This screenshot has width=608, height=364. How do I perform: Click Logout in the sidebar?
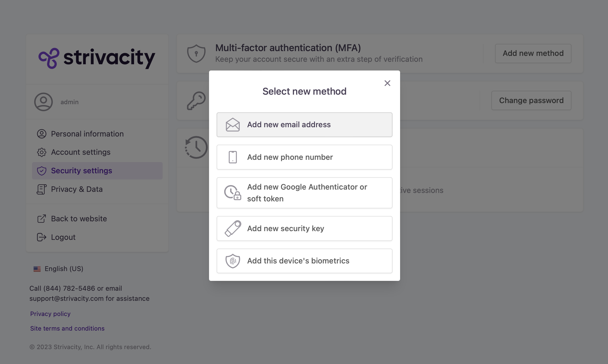[63, 237]
